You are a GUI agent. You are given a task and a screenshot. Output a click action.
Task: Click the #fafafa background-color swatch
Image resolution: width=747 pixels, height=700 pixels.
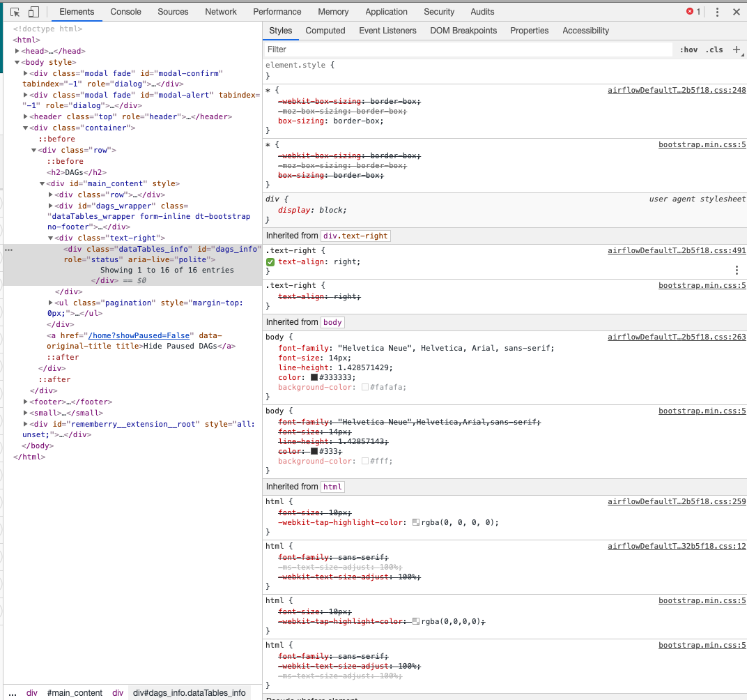(365, 388)
